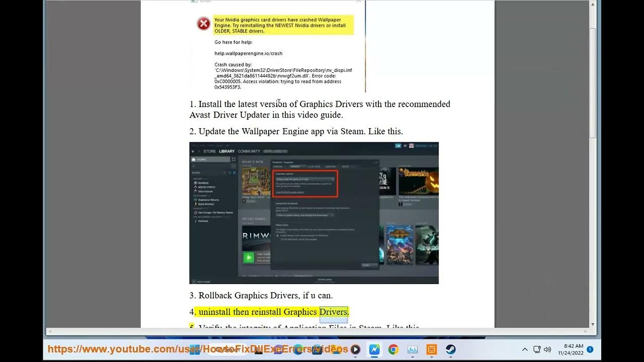Open the notification badge in the tray
This screenshot has width=644, height=362.
pyautogui.click(x=590, y=349)
